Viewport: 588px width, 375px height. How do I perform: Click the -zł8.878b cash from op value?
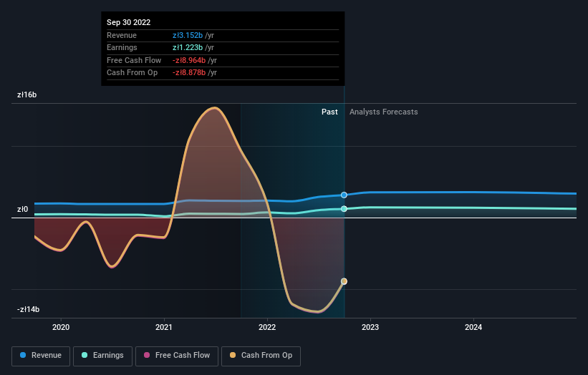click(x=189, y=73)
